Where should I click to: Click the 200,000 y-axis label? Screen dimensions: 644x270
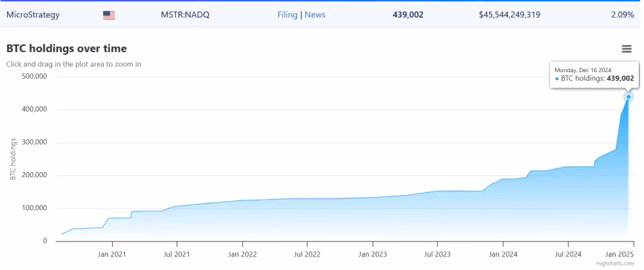click(33, 175)
